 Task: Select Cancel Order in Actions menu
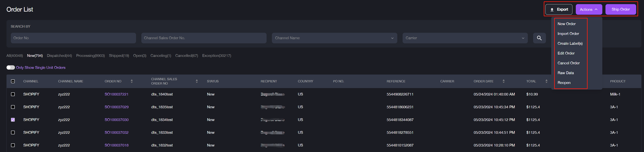point(568,63)
